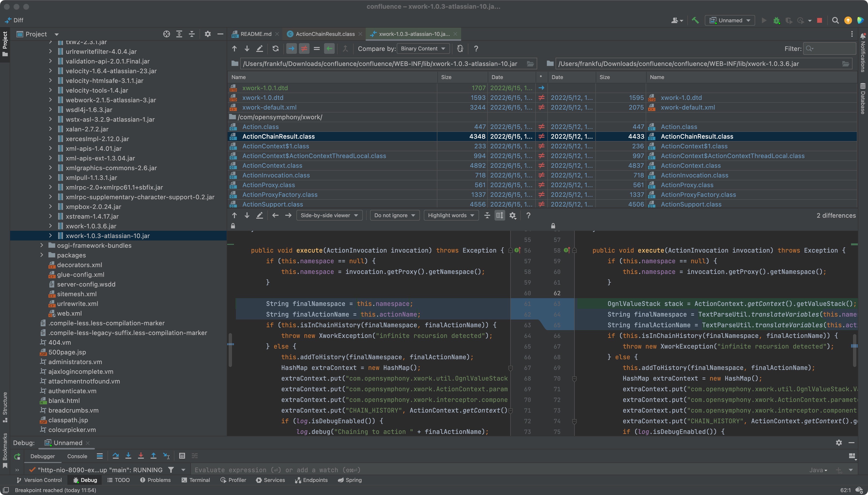Click the locate target icon in the Project panel
Image resolution: width=868 pixels, height=495 pixels.
166,34
